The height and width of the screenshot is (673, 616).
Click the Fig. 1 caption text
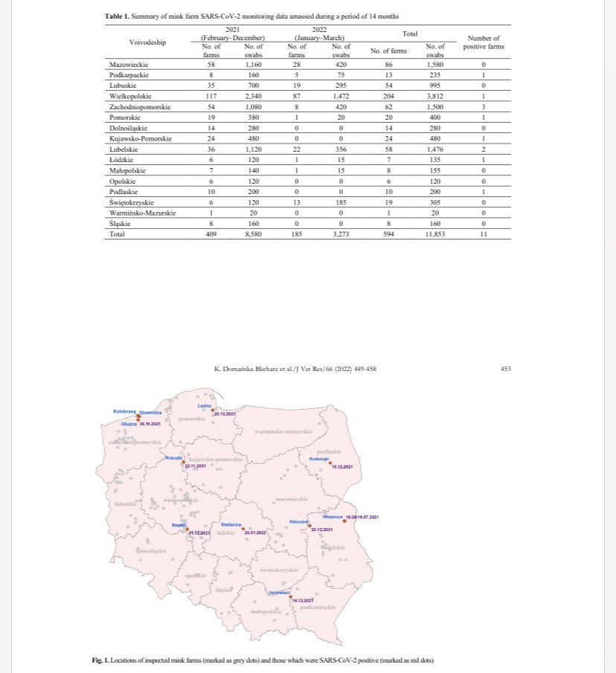click(x=263, y=660)
